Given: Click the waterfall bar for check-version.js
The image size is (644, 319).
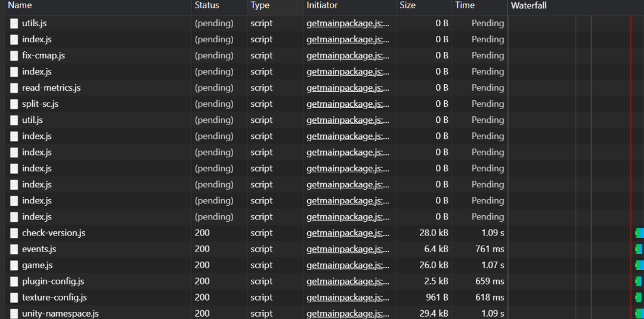Looking at the screenshot, I should (x=639, y=233).
